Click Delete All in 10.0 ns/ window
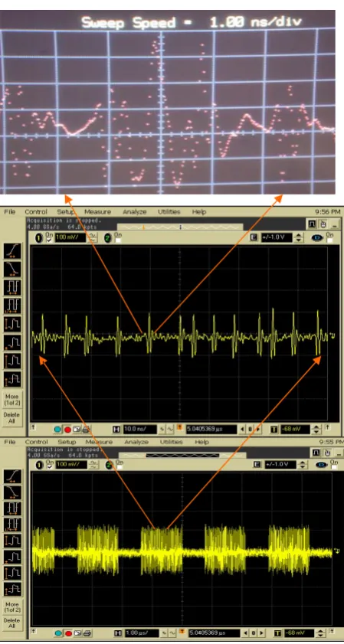The width and height of the screenshot is (344, 644). click(12, 417)
